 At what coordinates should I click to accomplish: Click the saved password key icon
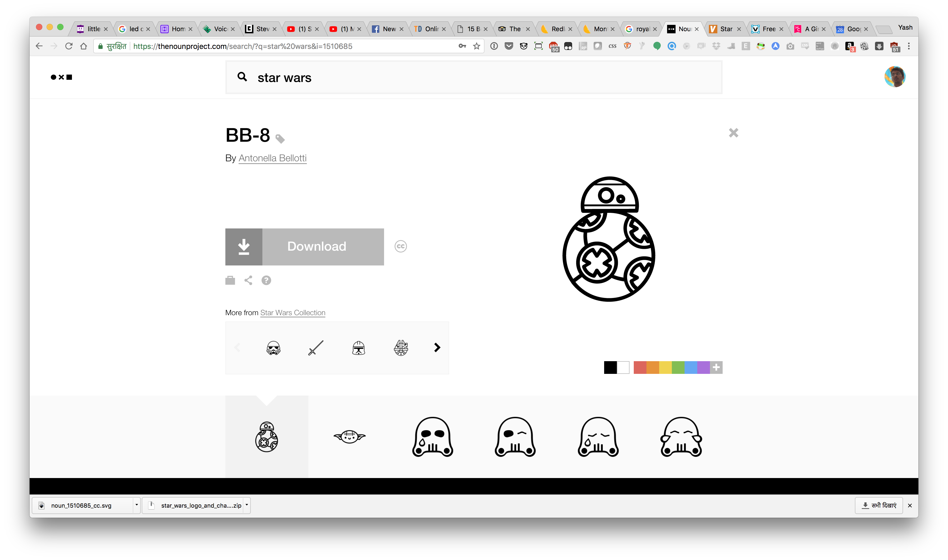(x=462, y=46)
